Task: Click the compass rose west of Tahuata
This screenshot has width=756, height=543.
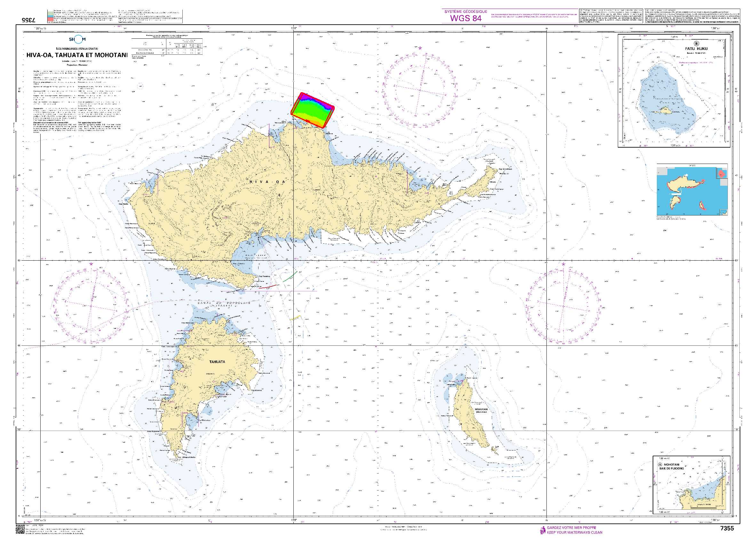Action: [91, 305]
